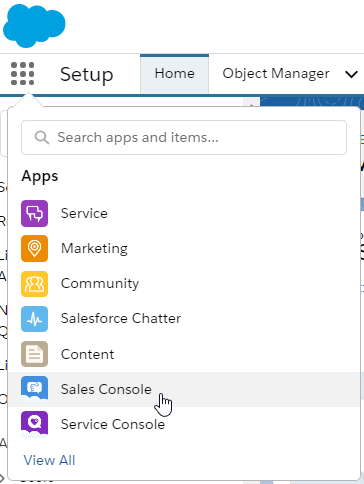This screenshot has height=484, width=364.
Task: Focus the Search apps and items field
Action: tap(184, 137)
